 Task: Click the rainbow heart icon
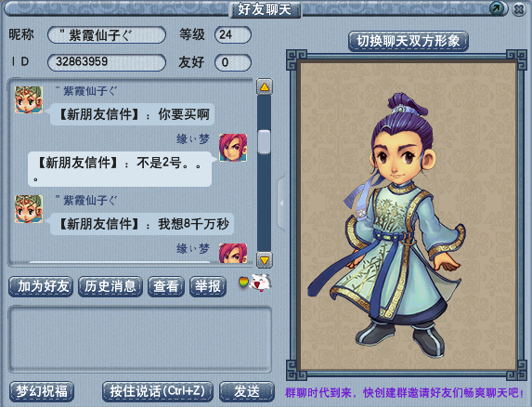point(243,282)
